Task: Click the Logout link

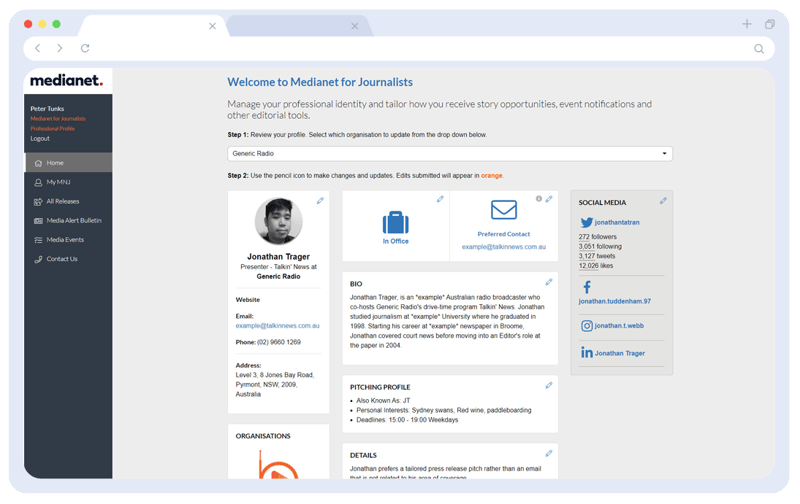Action: (40, 138)
